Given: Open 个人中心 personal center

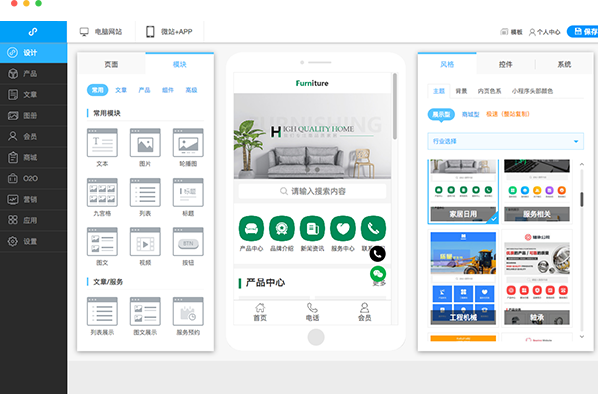Looking at the screenshot, I should [x=545, y=32].
